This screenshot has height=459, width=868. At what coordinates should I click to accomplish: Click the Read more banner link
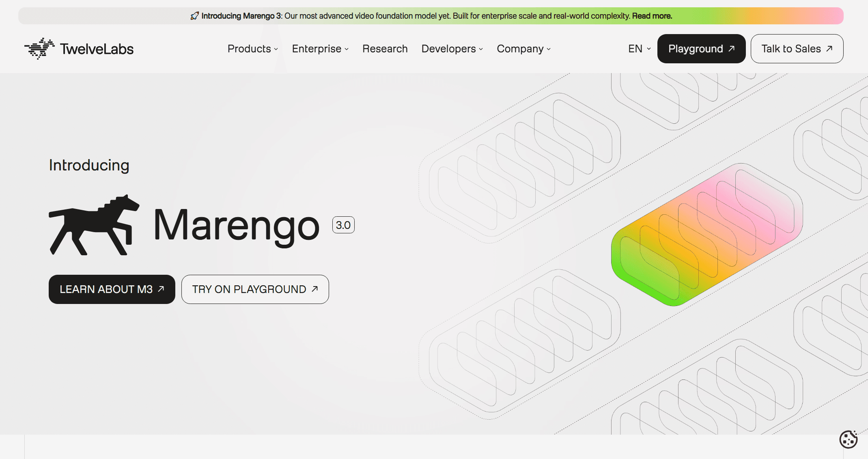click(652, 16)
